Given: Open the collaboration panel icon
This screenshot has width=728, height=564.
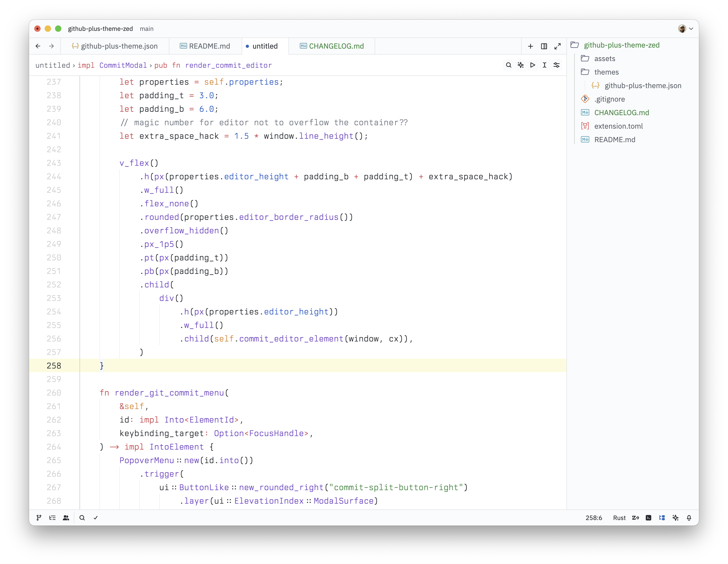Looking at the screenshot, I should 66,518.
